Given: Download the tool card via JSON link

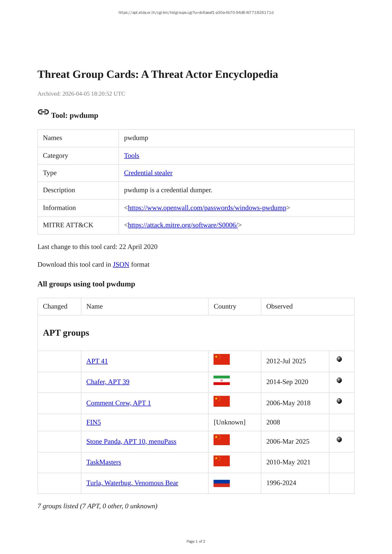Looking at the screenshot, I should (121, 264).
